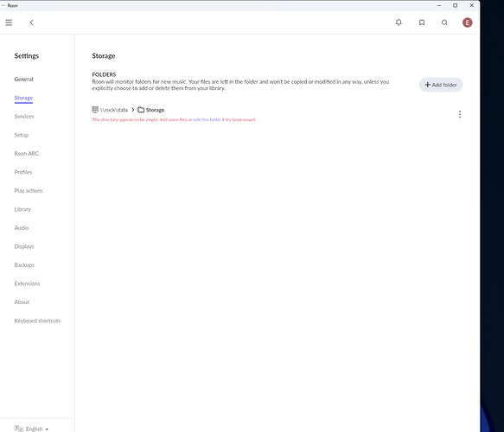This screenshot has width=504, height=432.
Task: Open the three-dot folder options menu
Action: [x=460, y=114]
